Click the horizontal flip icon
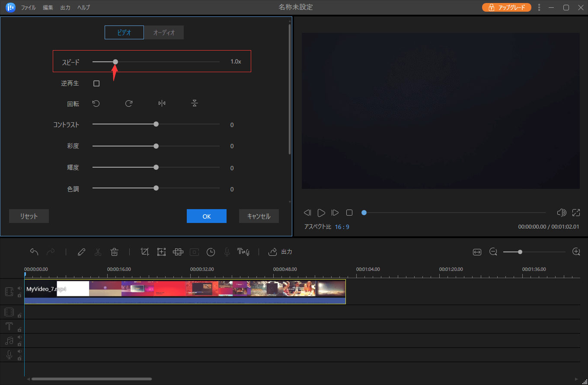The width and height of the screenshot is (588, 385). tap(162, 103)
